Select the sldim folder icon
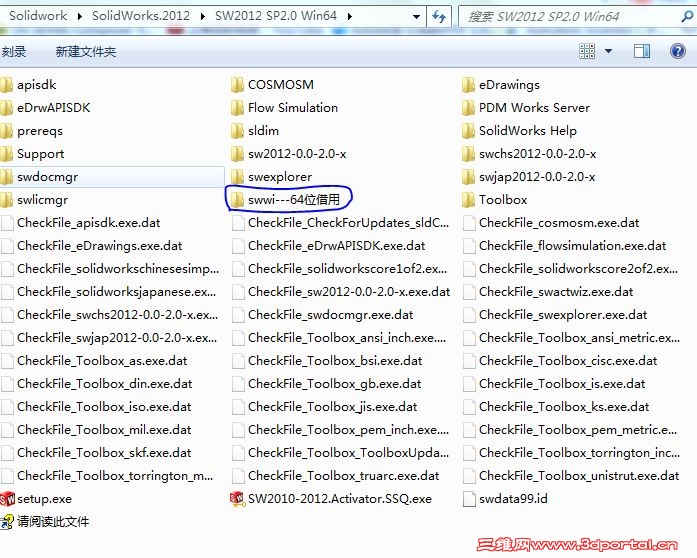The height and width of the screenshot is (558, 697). pos(237,131)
